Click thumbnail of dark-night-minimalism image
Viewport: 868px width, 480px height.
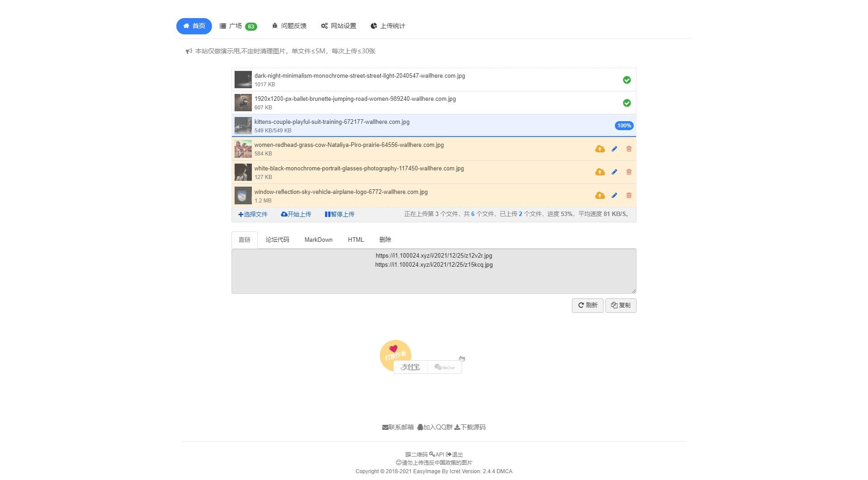click(x=243, y=80)
